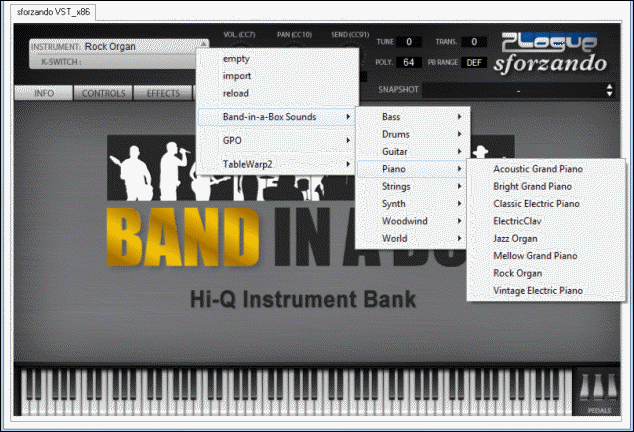This screenshot has width=634, height=432.
Task: Switch to the INFO tab
Action: coord(44,93)
